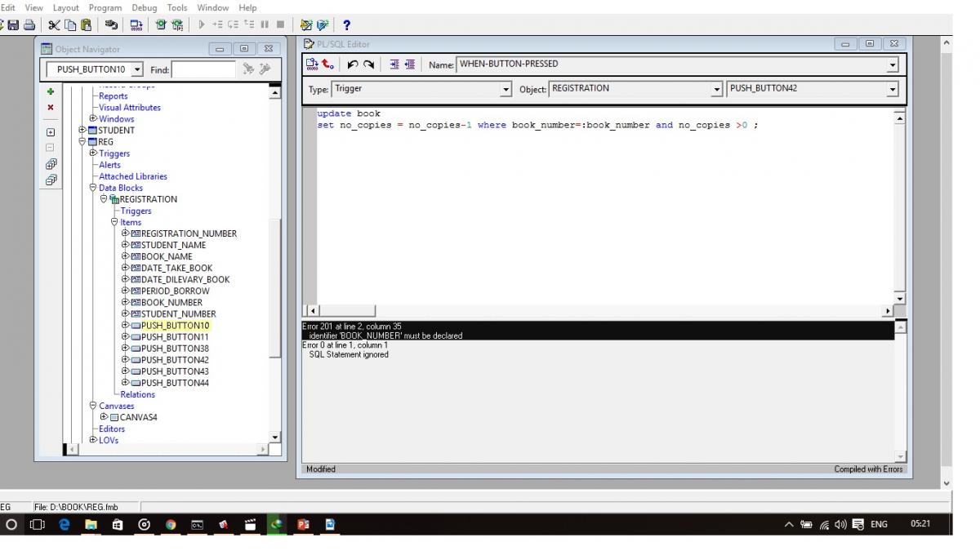Click the Save icon in the main toolbar
The image size is (980, 551).
[13, 26]
